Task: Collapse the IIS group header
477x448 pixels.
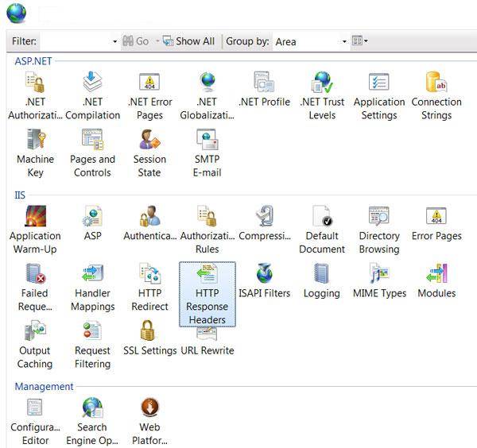Action: [x=20, y=195]
